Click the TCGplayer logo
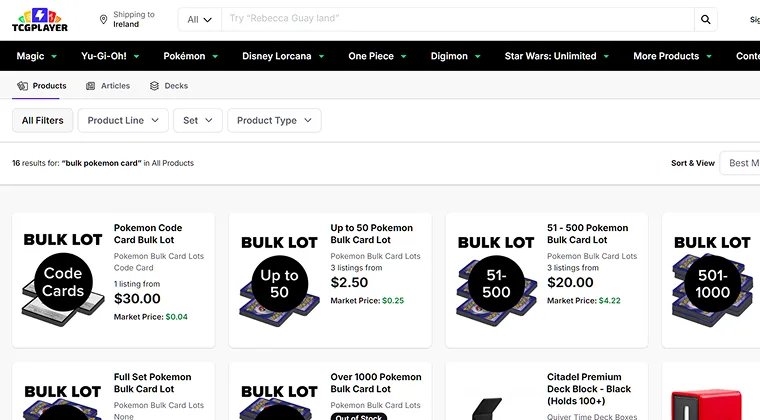 (x=39, y=19)
